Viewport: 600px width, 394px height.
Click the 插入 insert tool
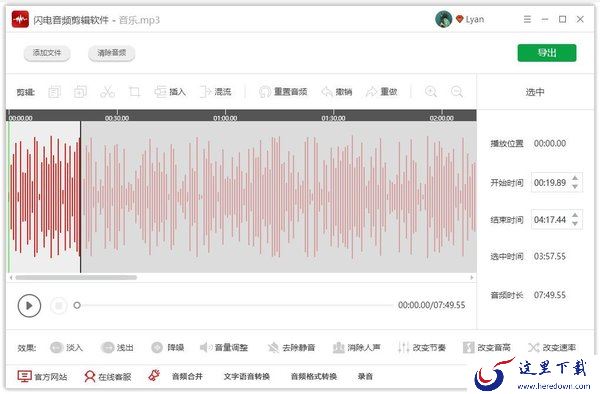pyautogui.click(x=170, y=92)
